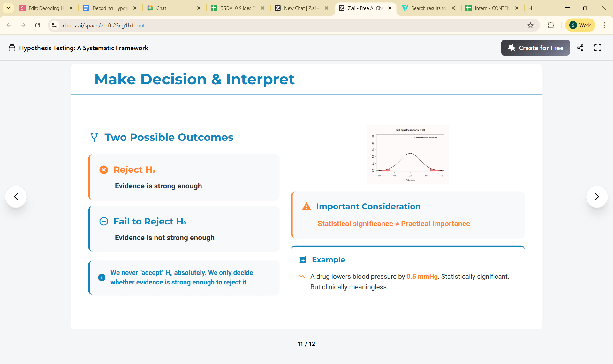Image resolution: width=613 pixels, height=364 pixels.
Task: Switch to the DSDA10 Slides tab
Action: (x=238, y=8)
